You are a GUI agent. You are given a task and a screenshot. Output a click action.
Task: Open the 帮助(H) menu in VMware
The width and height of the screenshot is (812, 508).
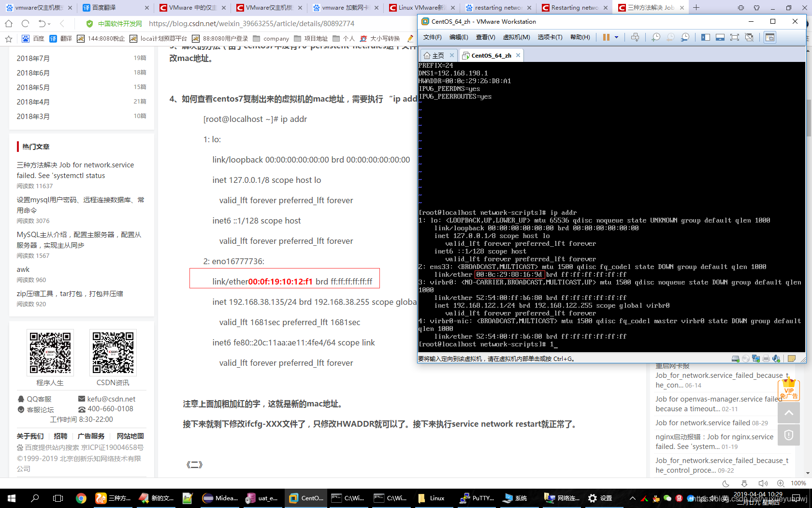[580, 37]
